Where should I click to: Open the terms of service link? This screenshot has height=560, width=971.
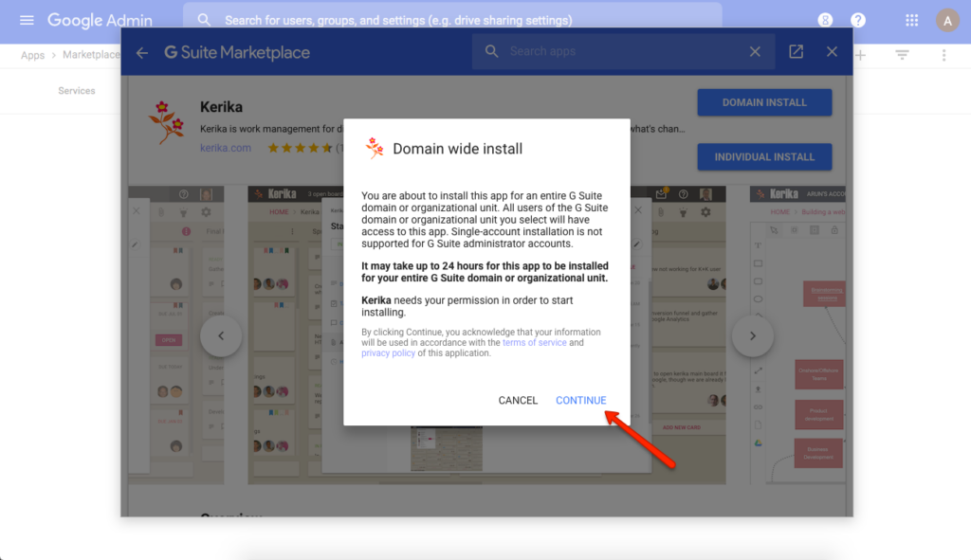535,343
